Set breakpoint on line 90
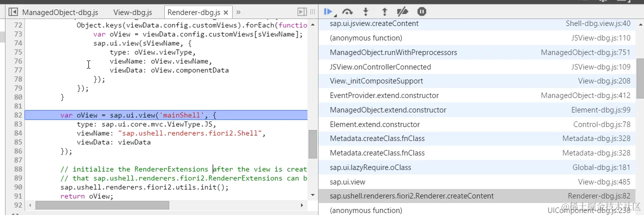 pos(18,187)
